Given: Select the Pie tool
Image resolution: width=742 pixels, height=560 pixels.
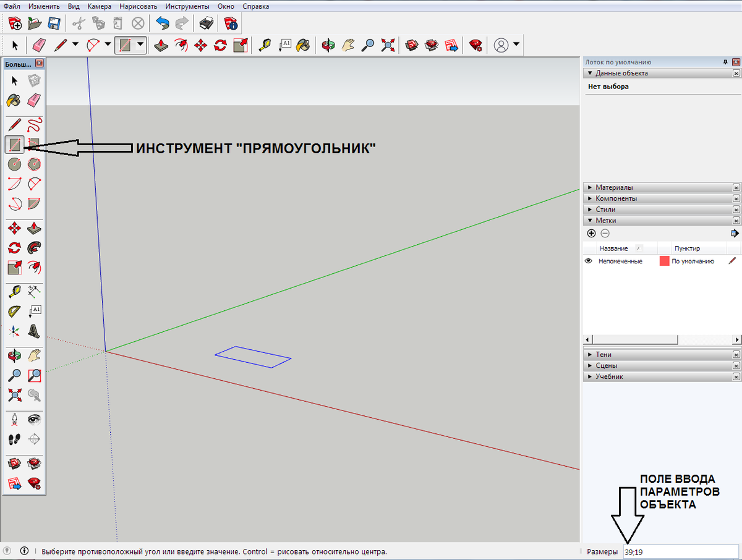Looking at the screenshot, I should click(x=34, y=203).
